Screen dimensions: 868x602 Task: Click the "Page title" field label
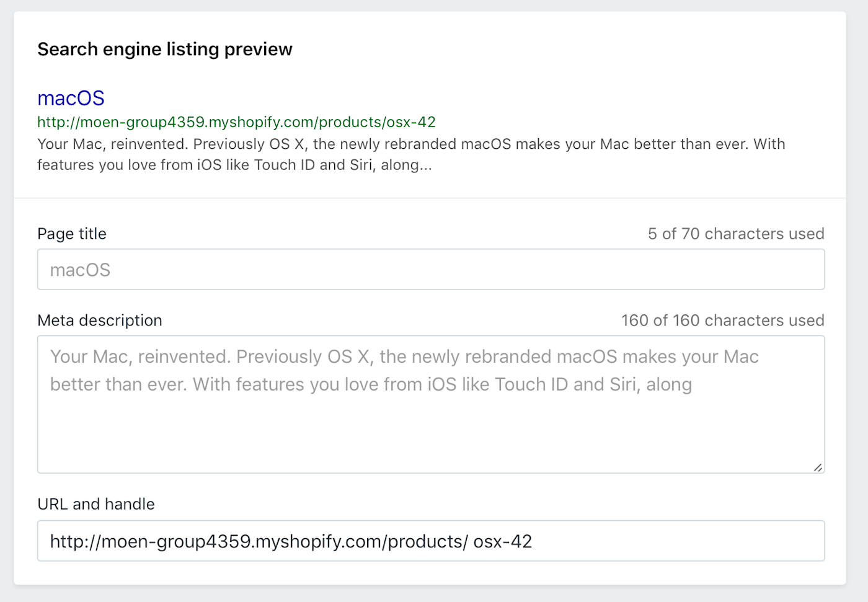[72, 234]
